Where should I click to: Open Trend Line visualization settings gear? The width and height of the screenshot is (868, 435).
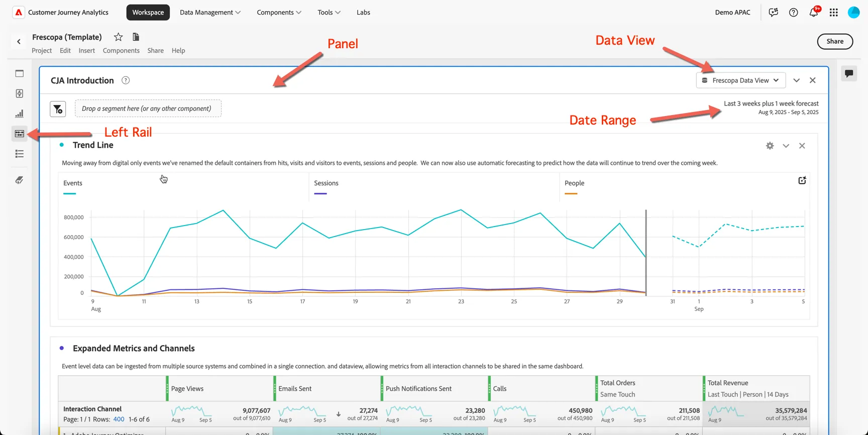coord(770,146)
